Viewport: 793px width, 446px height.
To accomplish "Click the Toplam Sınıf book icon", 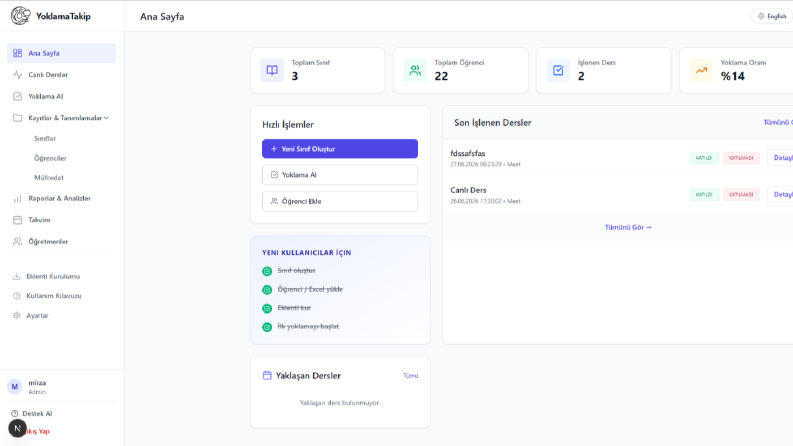I will click(x=272, y=70).
